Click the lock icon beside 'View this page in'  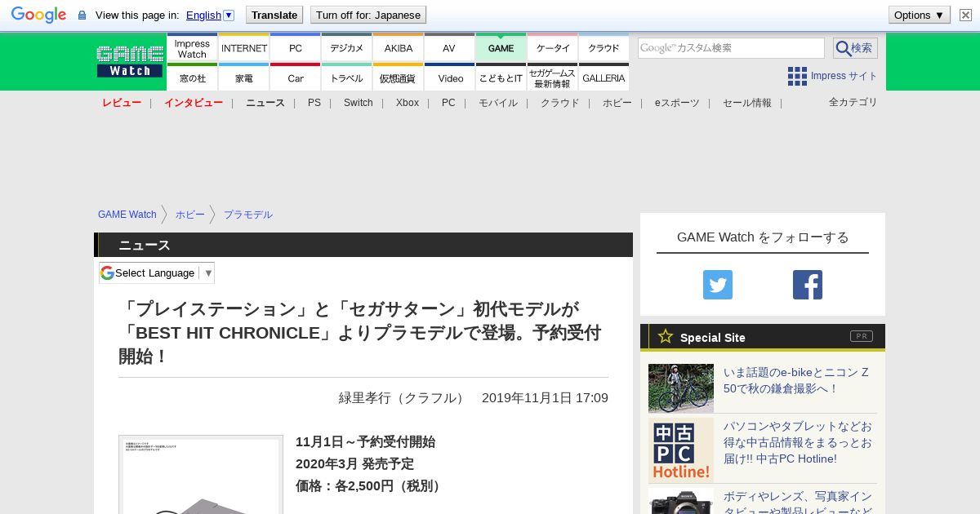(82, 16)
